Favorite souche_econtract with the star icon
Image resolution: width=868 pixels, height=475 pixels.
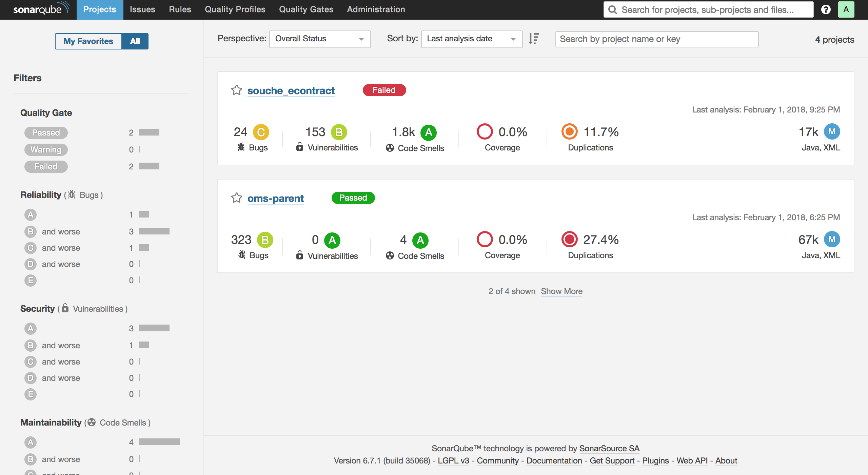click(237, 90)
